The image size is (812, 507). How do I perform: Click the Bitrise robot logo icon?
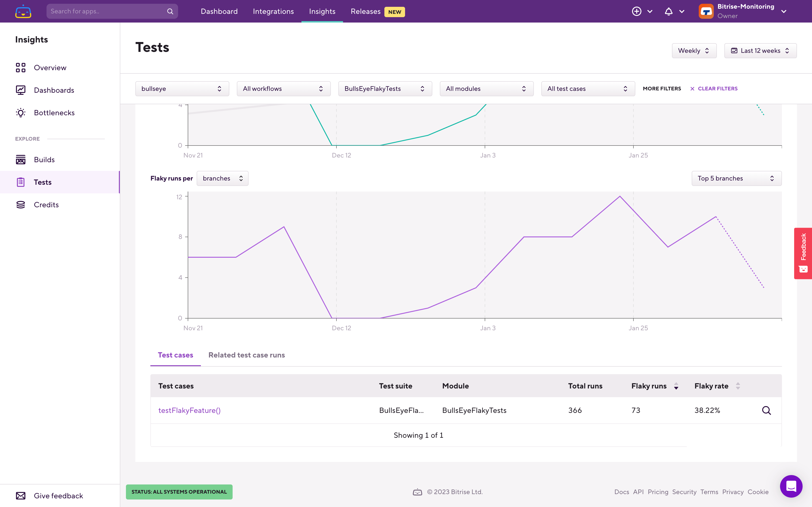(x=23, y=12)
